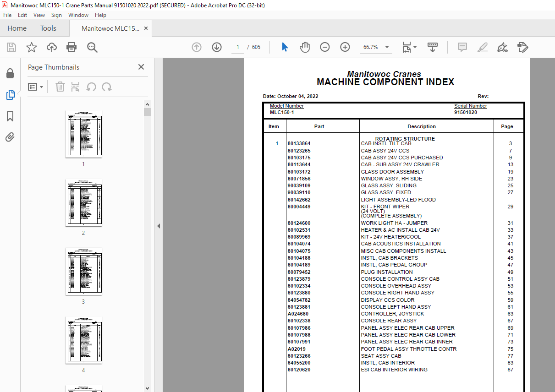This screenshot has width=555, height=392.
Task: Click ESI CAB INTERIOR WIRING row
Action: point(394,370)
